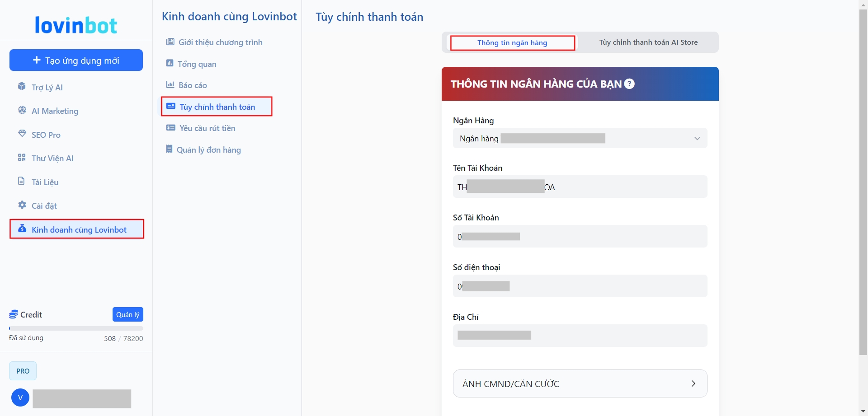
Task: Click the Quản lý đơn hàng icon
Action: point(169,149)
